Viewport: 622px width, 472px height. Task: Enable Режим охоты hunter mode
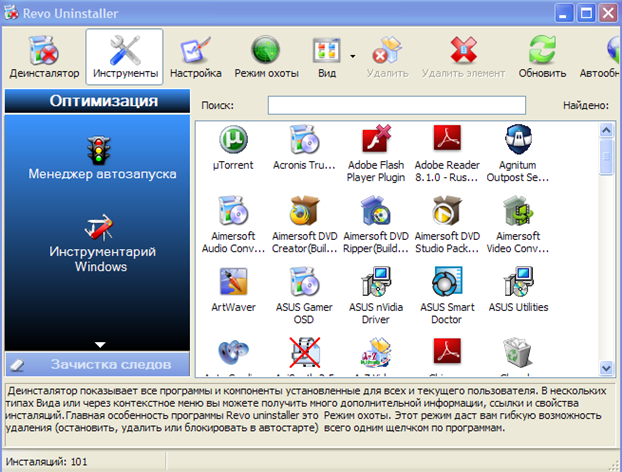[266, 57]
